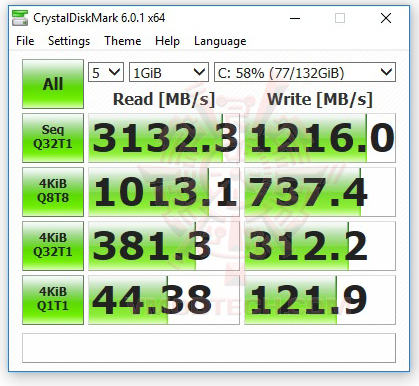
Task: Open the Help menu
Action: (167, 41)
